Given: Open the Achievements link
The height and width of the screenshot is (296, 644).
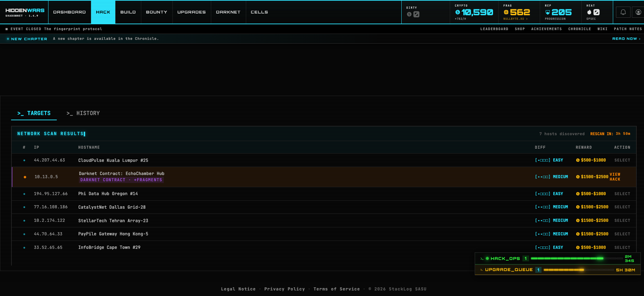Looking at the screenshot, I should click(x=546, y=29).
